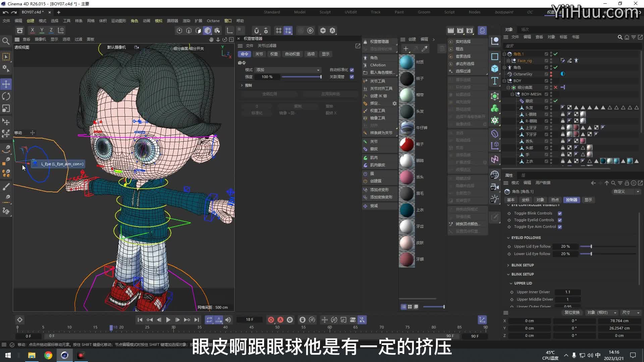This screenshot has height=362, width=644.
Task: Collapse the UPPER LID section
Action: 511,284
